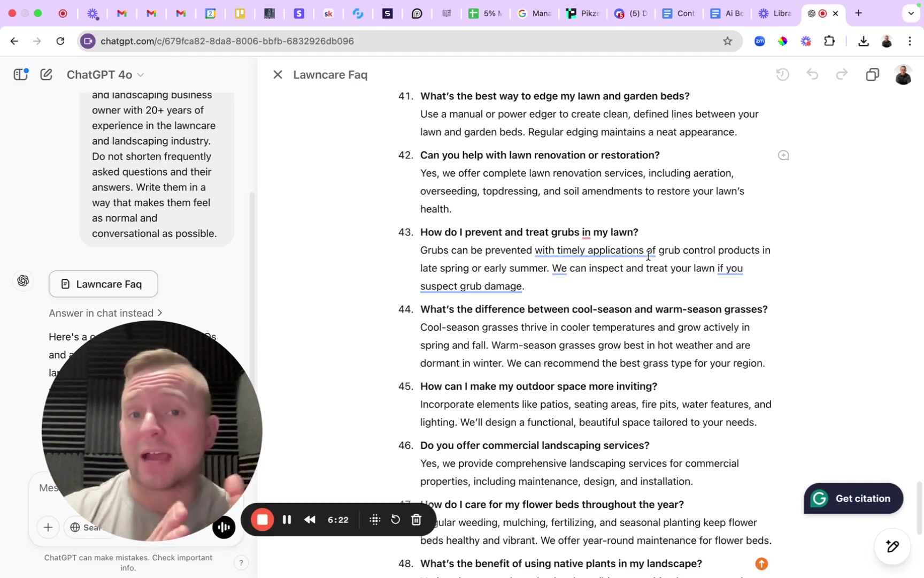Switch to the Ai Bc docs tab
This screenshot has width=924, height=578.
(x=727, y=13)
